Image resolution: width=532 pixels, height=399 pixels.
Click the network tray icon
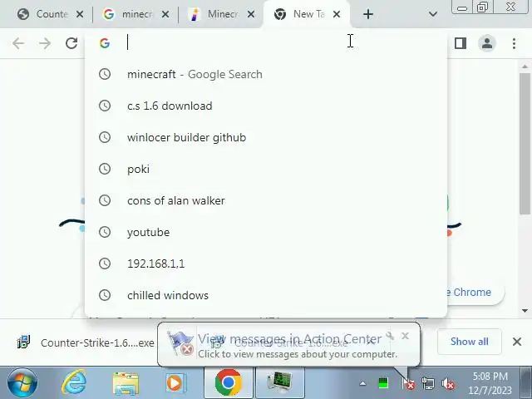[x=428, y=383]
